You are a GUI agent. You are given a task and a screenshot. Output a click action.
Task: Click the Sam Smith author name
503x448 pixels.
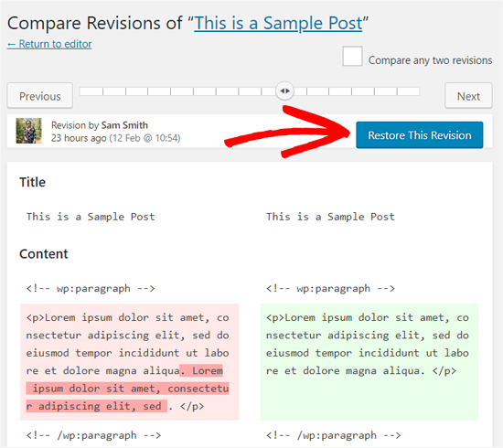[x=124, y=125]
